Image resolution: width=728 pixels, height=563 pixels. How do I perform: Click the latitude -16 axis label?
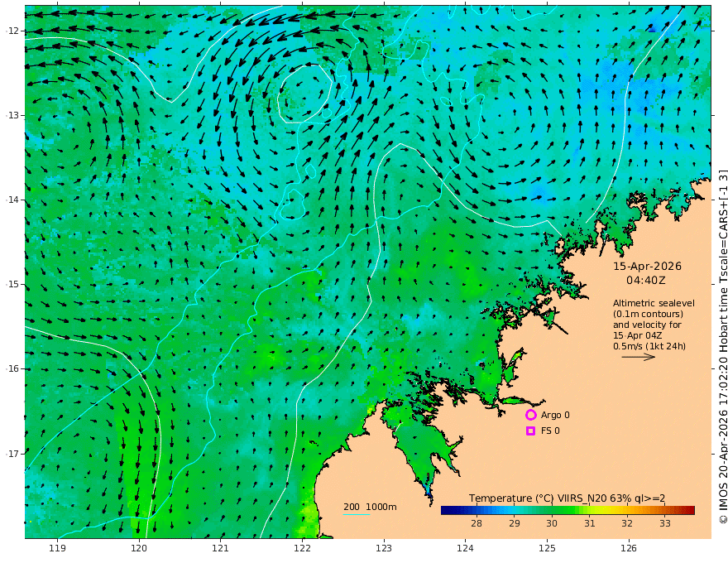click(12, 368)
